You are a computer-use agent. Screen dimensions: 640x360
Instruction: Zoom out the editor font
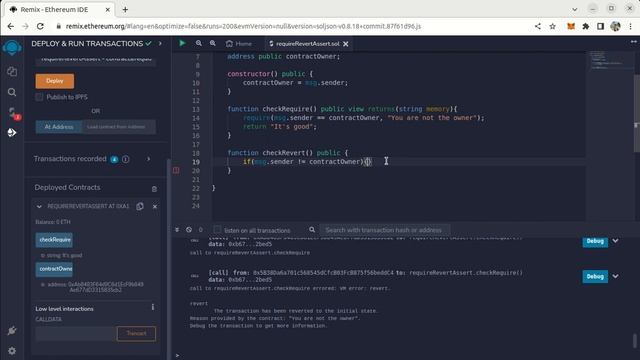coord(198,43)
